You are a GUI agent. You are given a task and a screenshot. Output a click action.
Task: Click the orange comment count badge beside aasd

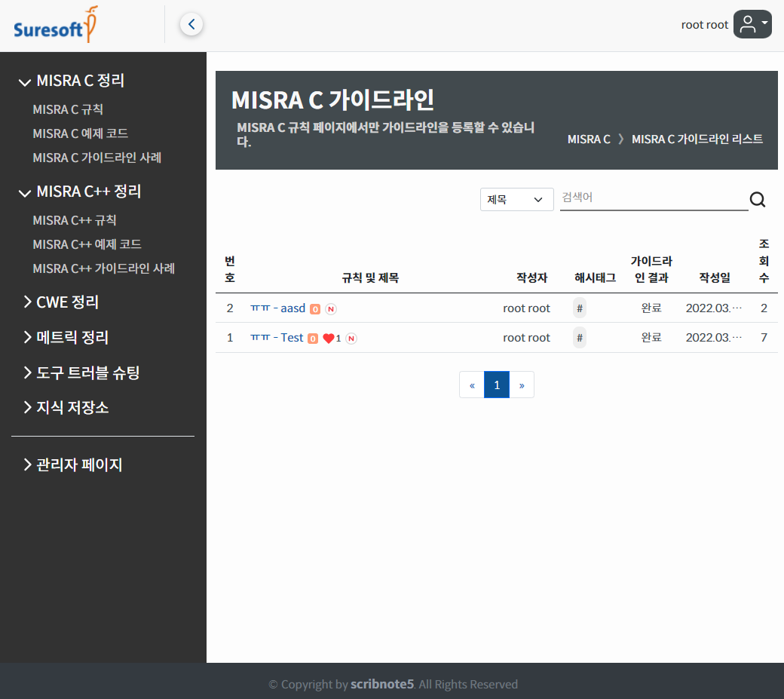pyautogui.click(x=315, y=309)
